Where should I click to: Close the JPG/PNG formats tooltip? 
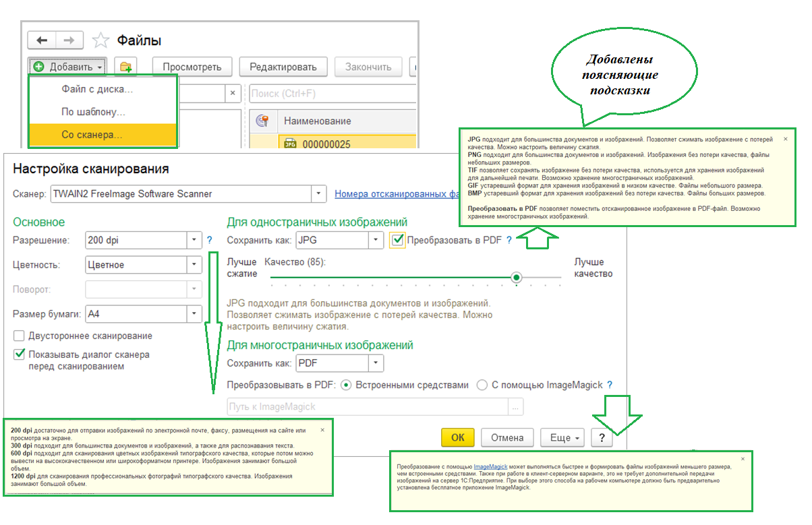point(785,139)
